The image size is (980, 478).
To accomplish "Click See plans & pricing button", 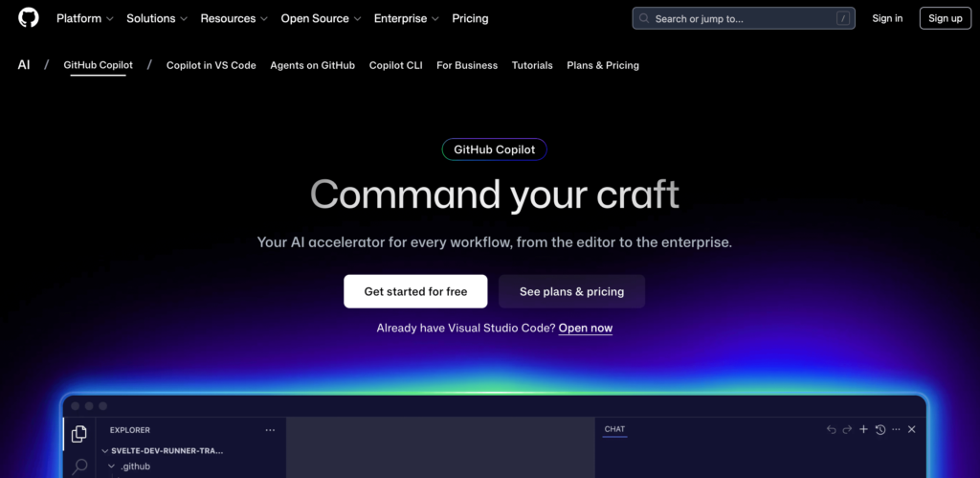I will coord(572,291).
